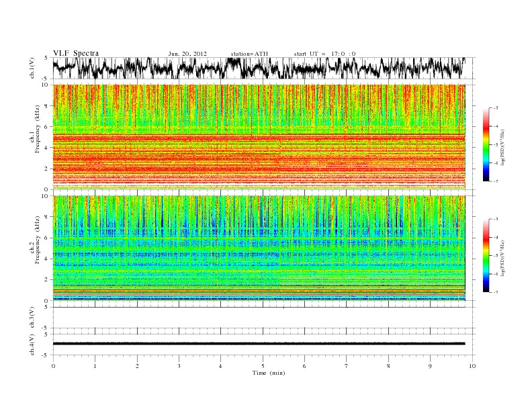Click the "start UT = 17:0 :0" text
532x411 pixels.
(324, 54)
